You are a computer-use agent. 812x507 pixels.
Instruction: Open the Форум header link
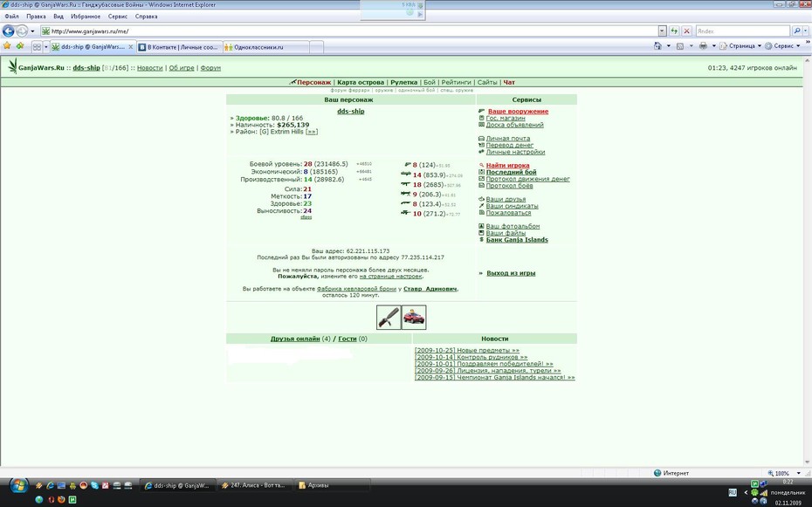point(210,68)
